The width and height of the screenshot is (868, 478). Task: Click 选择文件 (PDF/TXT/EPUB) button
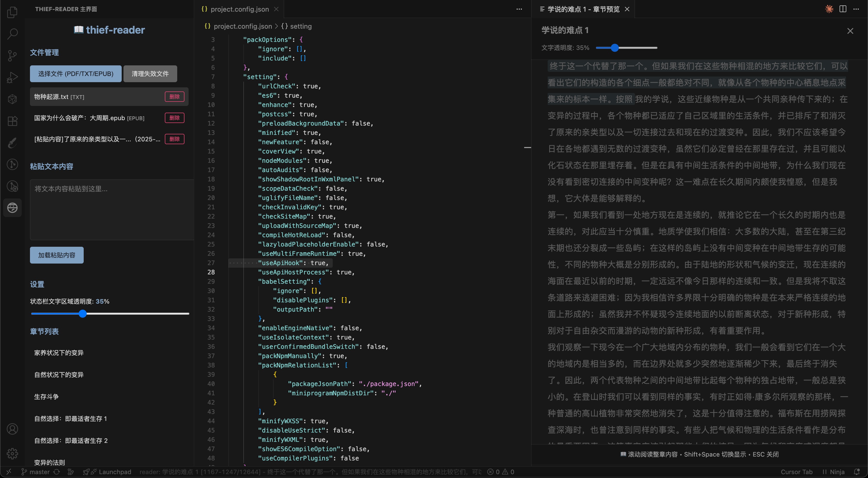75,73
